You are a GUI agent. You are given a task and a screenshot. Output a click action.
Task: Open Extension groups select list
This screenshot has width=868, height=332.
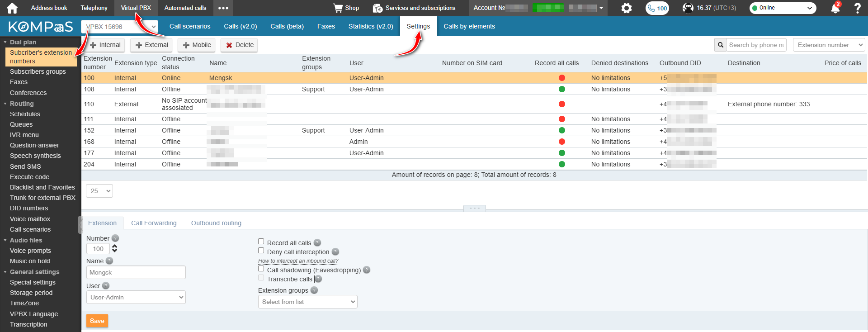[308, 302]
